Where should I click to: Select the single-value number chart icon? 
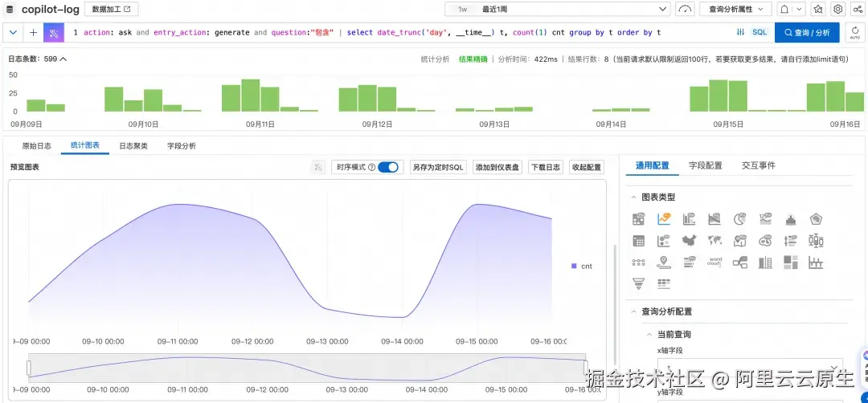(766, 219)
